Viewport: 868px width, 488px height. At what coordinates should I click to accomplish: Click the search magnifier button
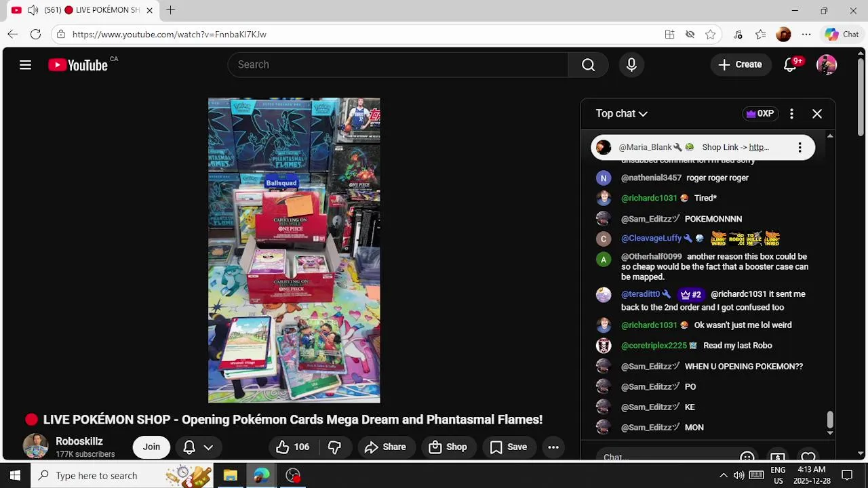[x=588, y=64]
